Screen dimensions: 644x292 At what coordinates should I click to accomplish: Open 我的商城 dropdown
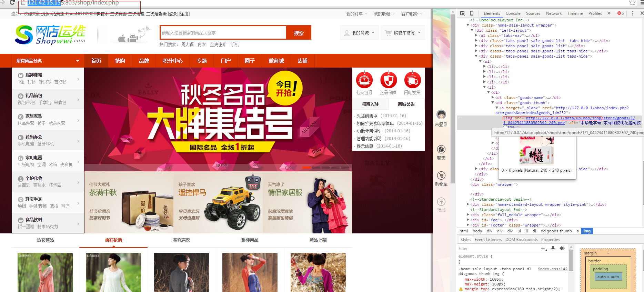click(359, 33)
